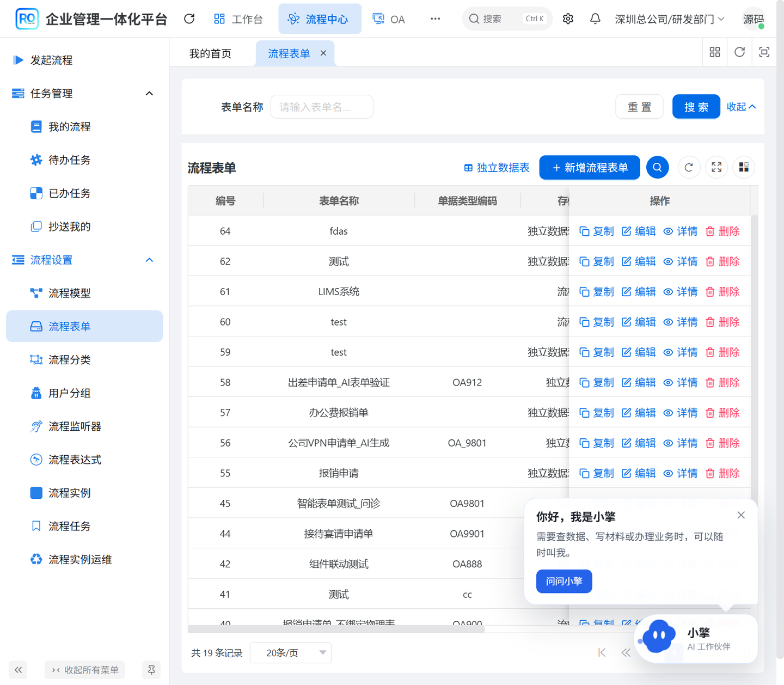The width and height of the screenshot is (784, 685).
Task: Click 复制 for 公司VPN申请单_AI生成 row
Action: pyautogui.click(x=597, y=443)
